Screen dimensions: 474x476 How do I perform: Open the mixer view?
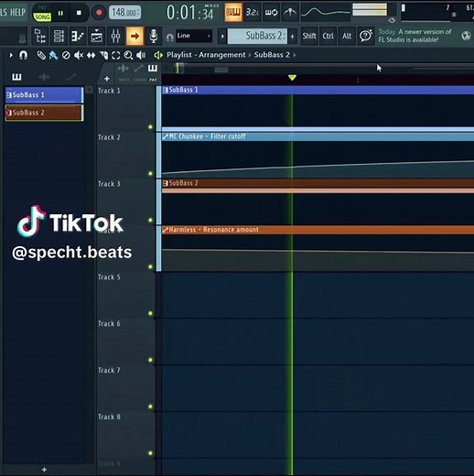(x=115, y=36)
